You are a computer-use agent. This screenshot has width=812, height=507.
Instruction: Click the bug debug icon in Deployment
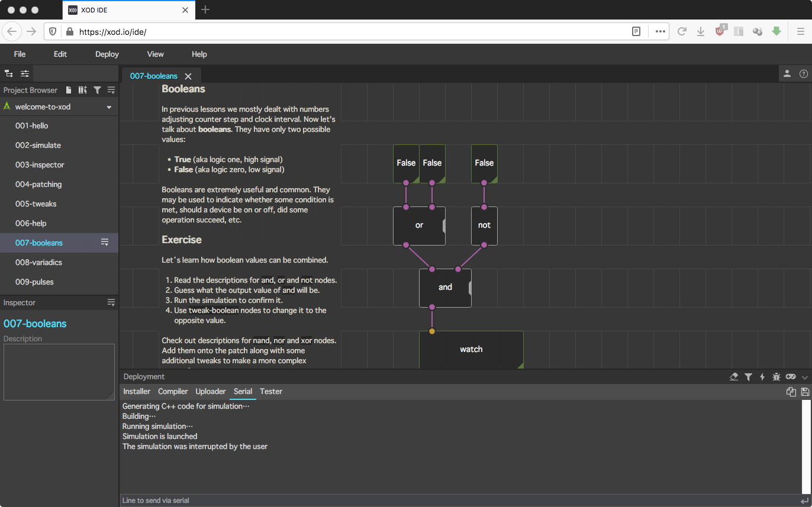coord(776,377)
